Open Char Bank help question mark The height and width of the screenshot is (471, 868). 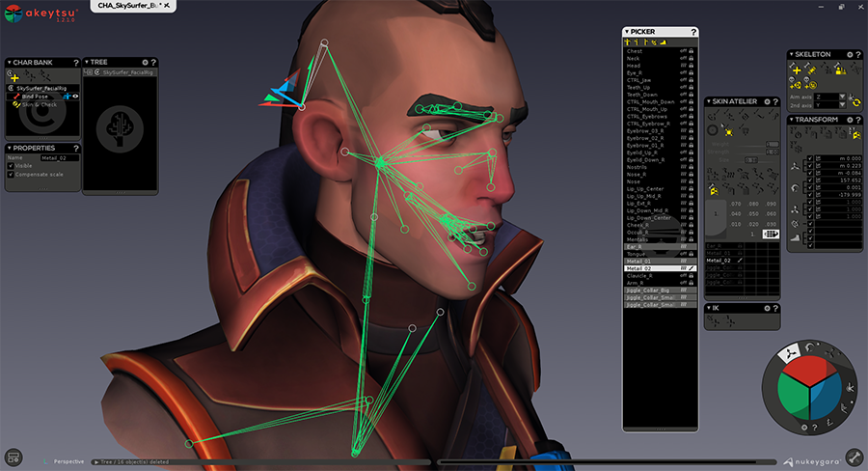tap(76, 63)
